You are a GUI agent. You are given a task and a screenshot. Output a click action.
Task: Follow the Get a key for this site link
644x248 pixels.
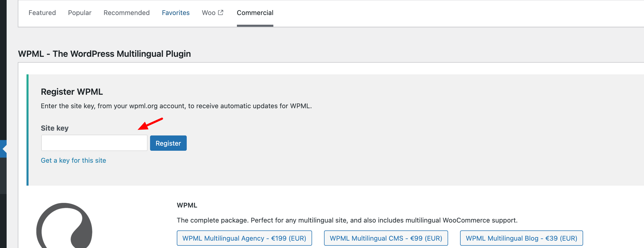[73, 160]
